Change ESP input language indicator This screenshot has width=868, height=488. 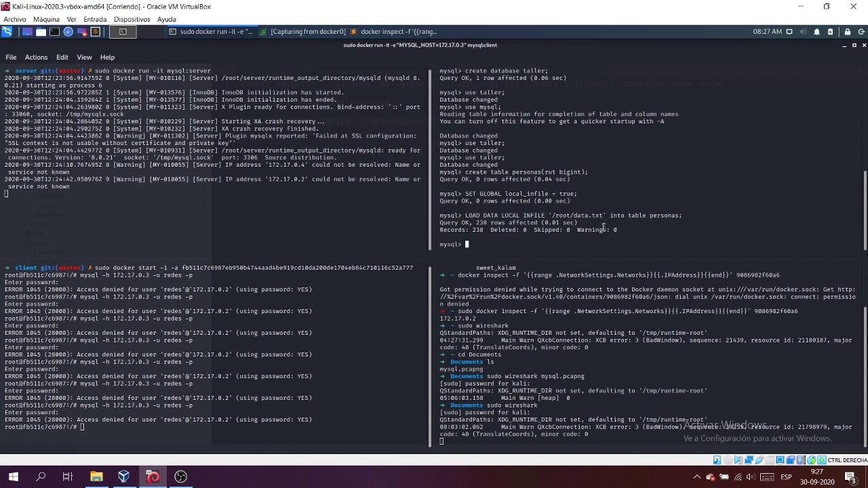coord(786,477)
